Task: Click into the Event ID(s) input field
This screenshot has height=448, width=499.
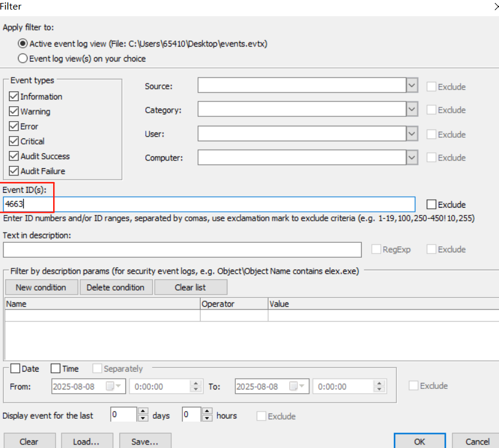Action: pos(209,205)
